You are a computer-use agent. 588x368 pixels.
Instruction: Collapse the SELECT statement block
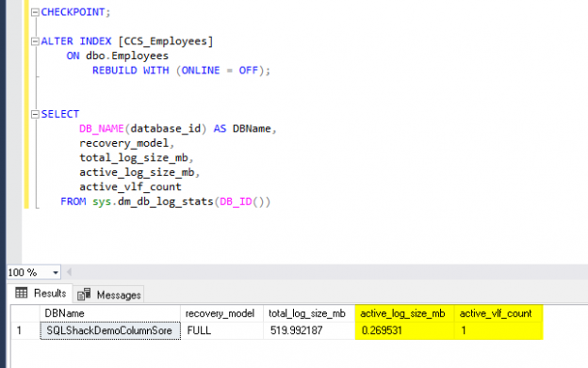click(35, 114)
